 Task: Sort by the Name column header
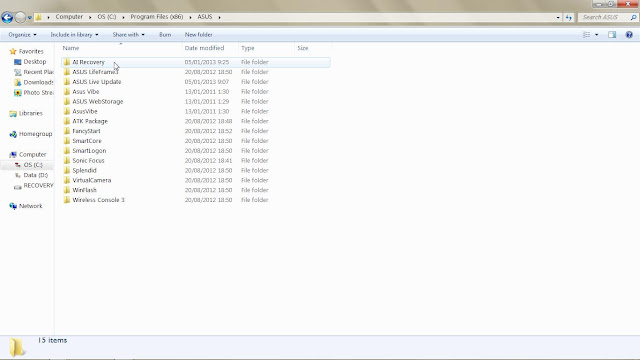[121, 48]
